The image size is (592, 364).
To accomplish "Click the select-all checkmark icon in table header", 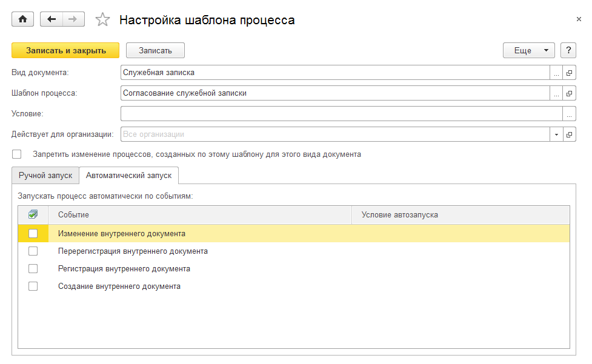I will point(33,214).
